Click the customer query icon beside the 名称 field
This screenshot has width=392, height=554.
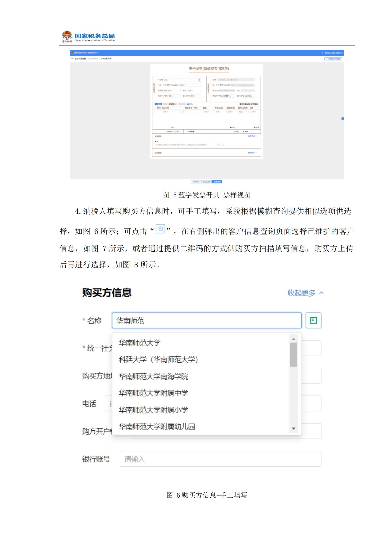pyautogui.click(x=314, y=320)
